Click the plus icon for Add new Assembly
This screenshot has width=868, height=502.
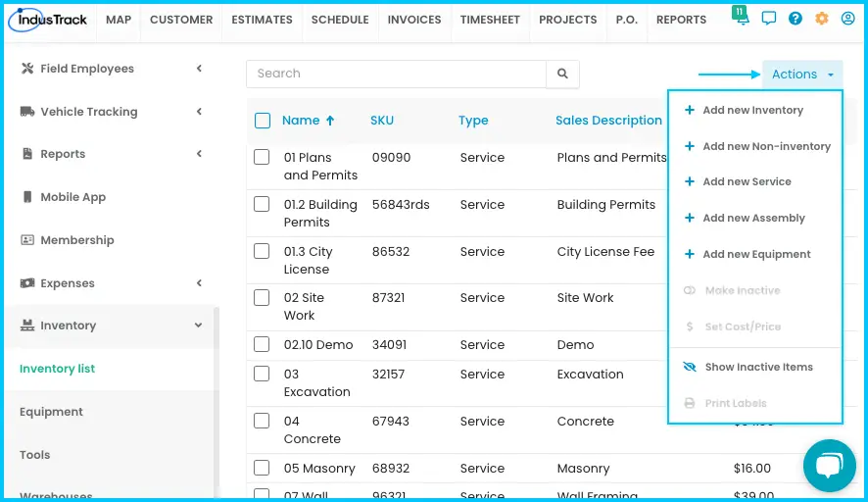point(689,218)
